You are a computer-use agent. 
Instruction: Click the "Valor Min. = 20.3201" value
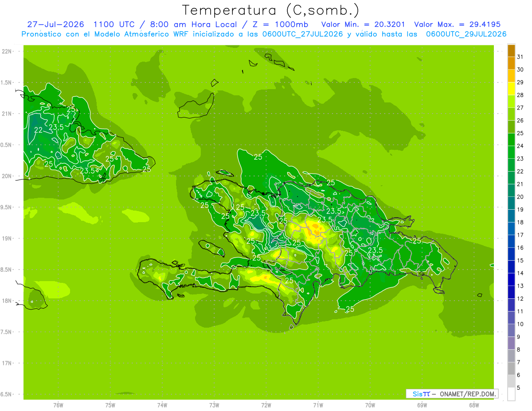[363, 24]
